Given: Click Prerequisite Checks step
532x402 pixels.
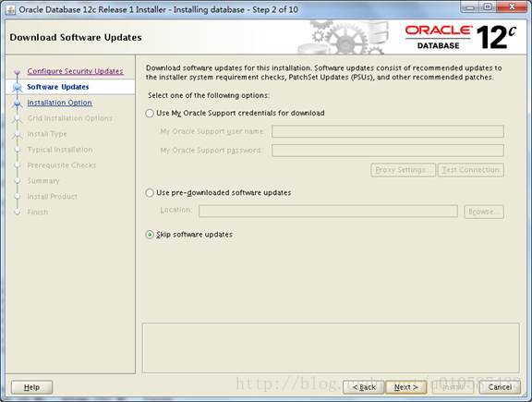Looking at the screenshot, I should click(61, 165).
